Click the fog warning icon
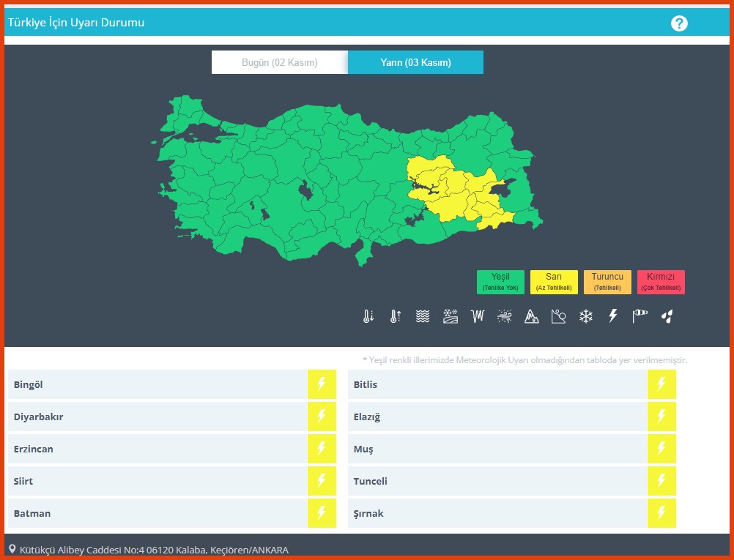This screenshot has width=734, height=560. (x=423, y=316)
